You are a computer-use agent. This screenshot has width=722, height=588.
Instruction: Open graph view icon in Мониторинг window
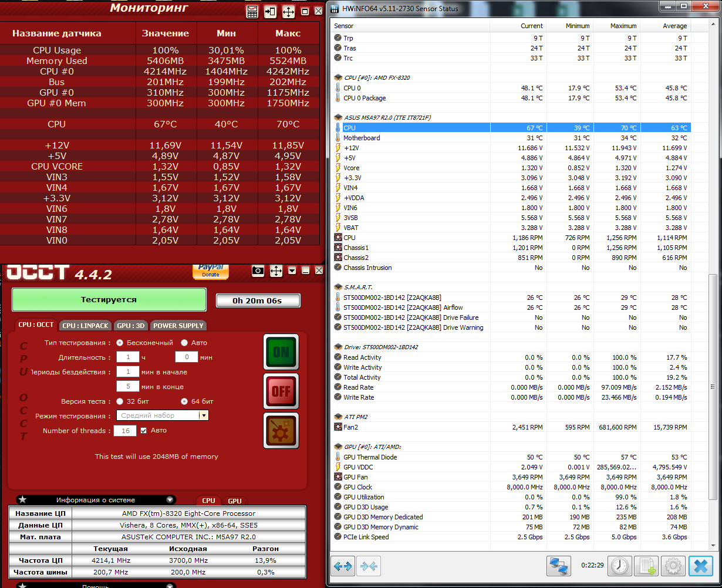[252, 12]
